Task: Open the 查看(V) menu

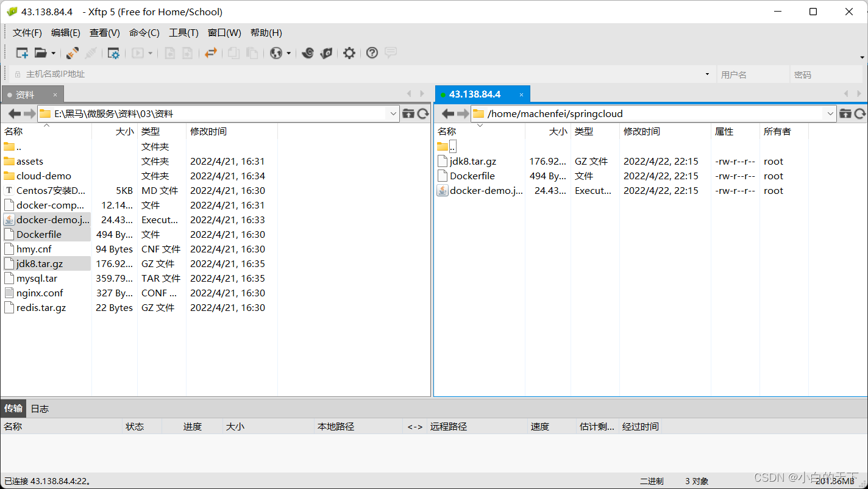Action: coord(105,33)
